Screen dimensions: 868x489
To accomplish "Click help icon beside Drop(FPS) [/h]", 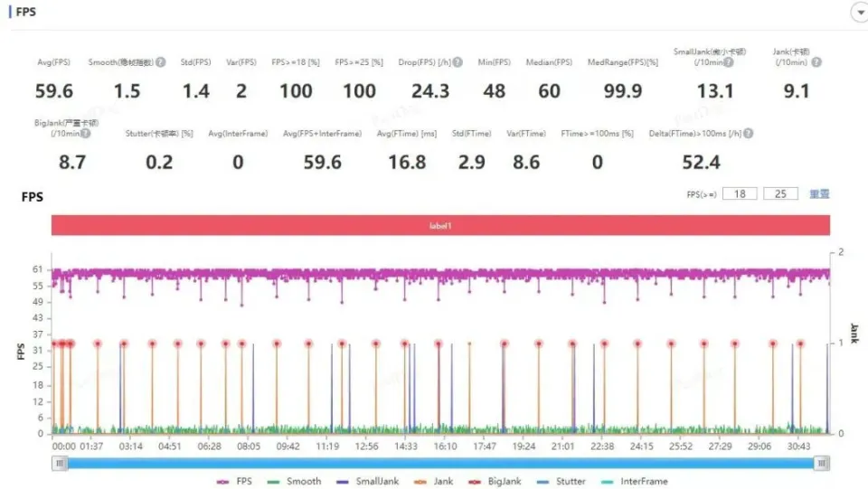I will pyautogui.click(x=458, y=62).
